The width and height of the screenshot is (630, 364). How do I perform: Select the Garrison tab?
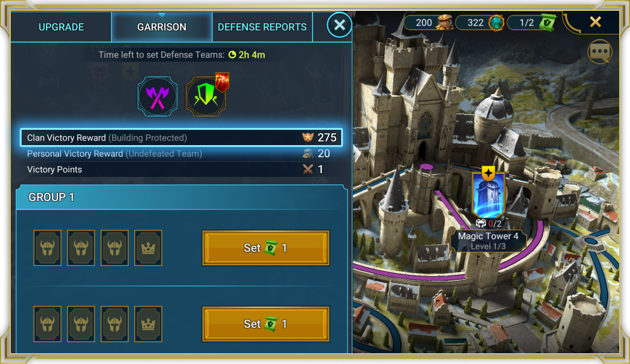point(162,27)
